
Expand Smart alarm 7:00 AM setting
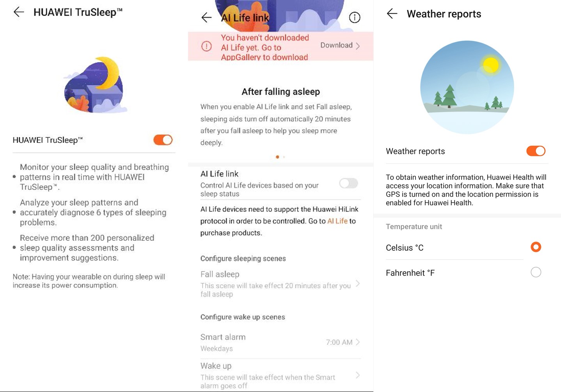(x=343, y=342)
